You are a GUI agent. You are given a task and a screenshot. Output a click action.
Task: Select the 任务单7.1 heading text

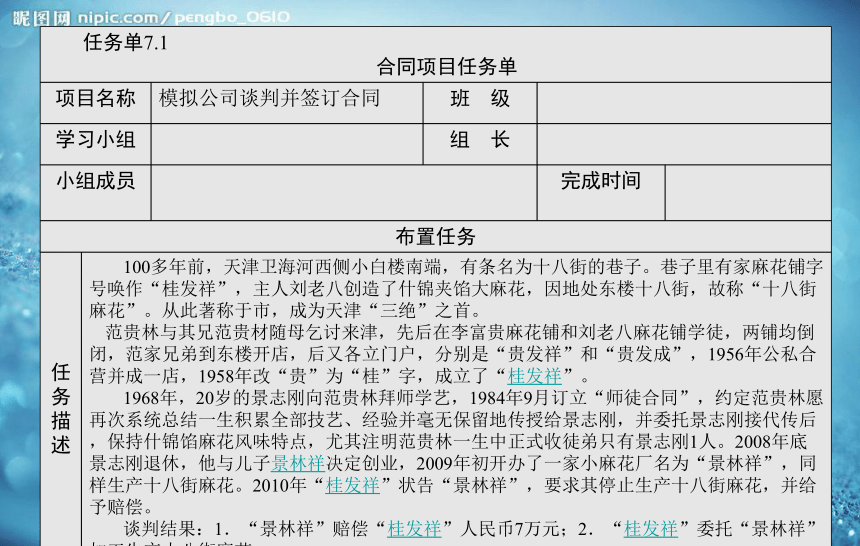pyautogui.click(x=126, y=42)
